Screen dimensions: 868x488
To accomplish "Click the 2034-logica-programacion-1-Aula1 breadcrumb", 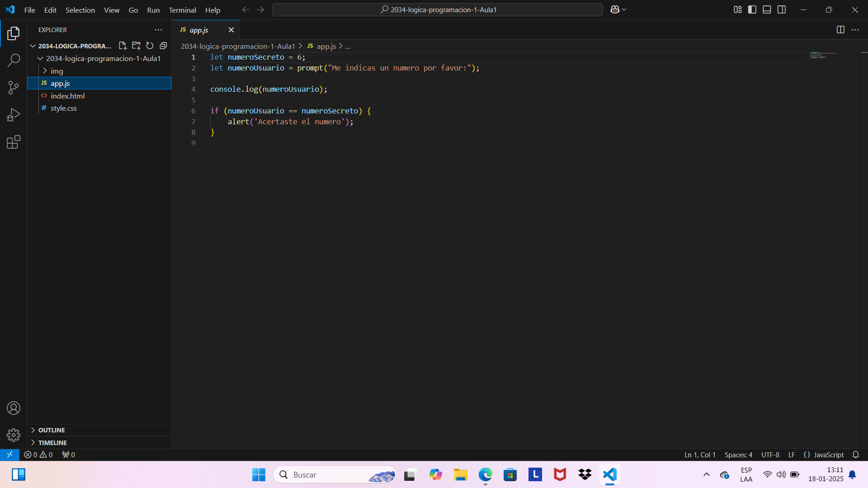I will coord(238,46).
